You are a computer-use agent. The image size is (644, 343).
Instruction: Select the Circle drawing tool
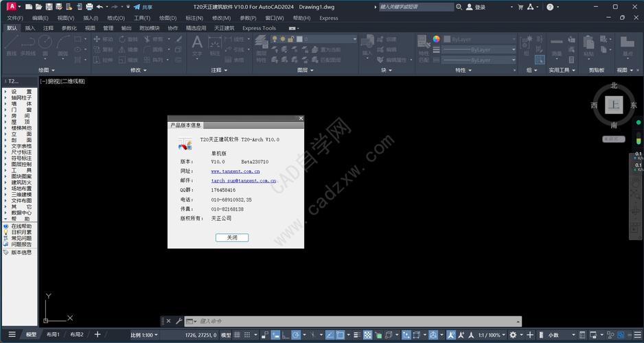click(x=45, y=43)
